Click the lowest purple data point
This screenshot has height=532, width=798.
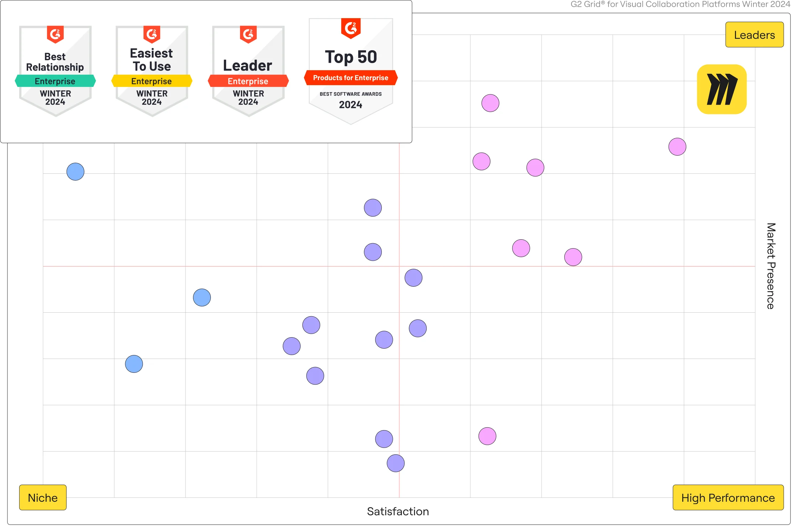click(396, 463)
